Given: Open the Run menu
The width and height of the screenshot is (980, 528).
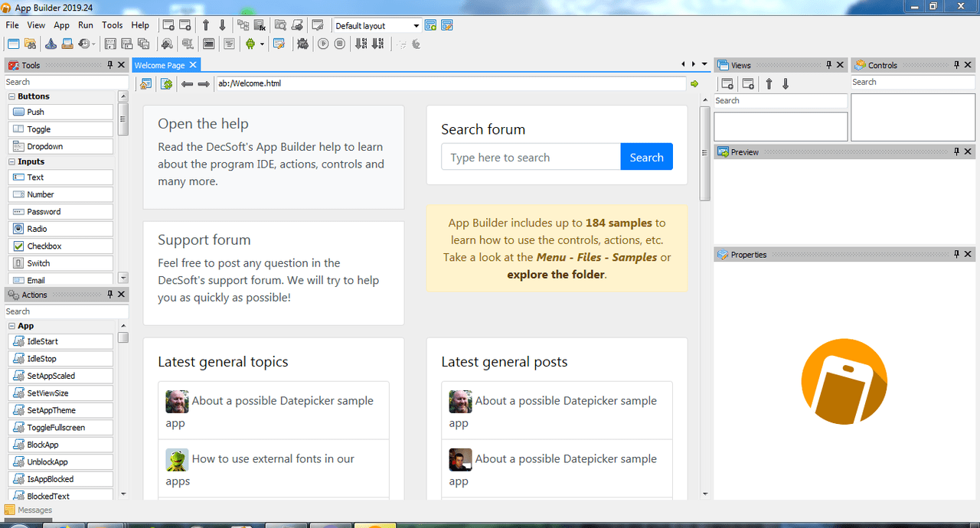Looking at the screenshot, I should pyautogui.click(x=86, y=25).
